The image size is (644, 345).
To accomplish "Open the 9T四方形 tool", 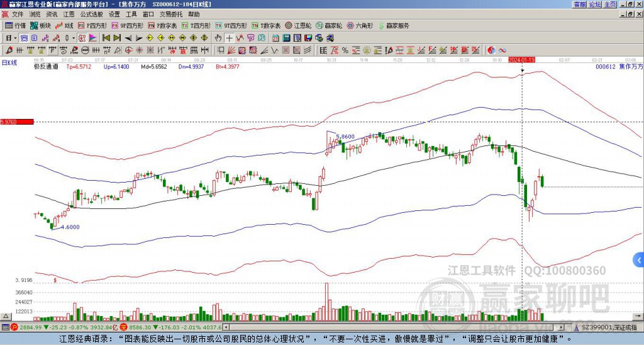I will tap(231, 25).
